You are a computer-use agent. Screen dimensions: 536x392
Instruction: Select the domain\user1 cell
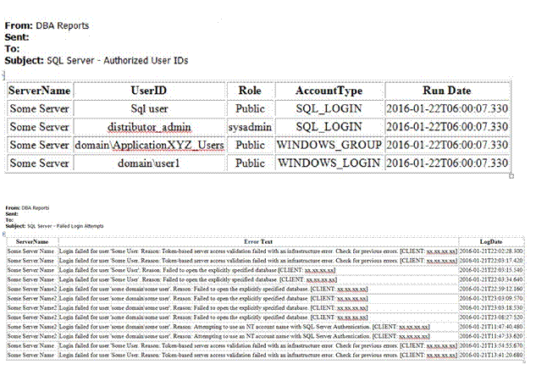(x=148, y=163)
